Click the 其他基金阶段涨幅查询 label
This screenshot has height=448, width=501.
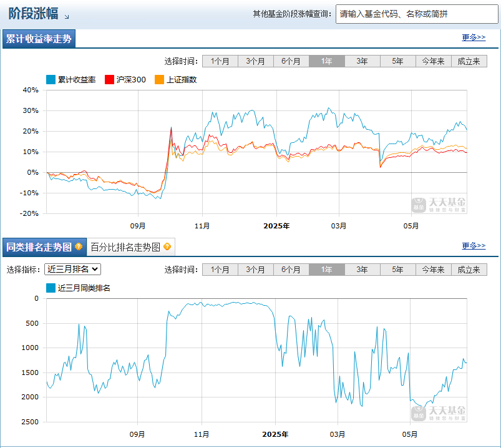tap(293, 14)
